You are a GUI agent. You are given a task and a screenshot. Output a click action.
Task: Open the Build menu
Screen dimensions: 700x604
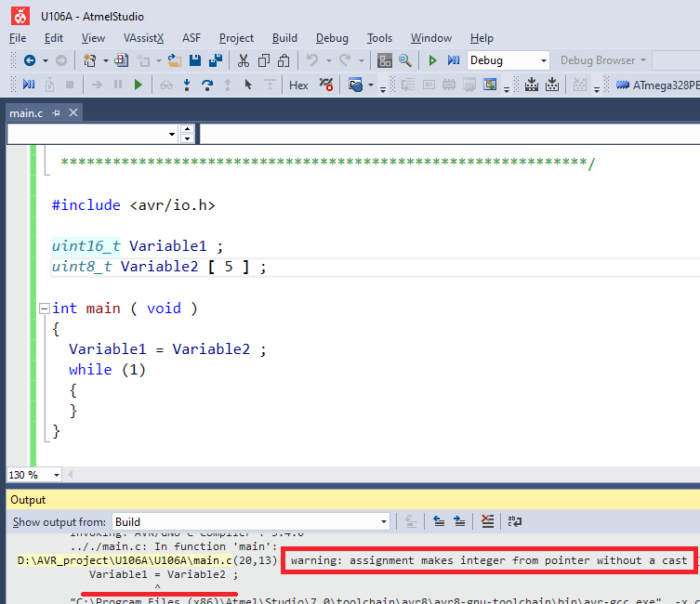pyautogui.click(x=285, y=38)
